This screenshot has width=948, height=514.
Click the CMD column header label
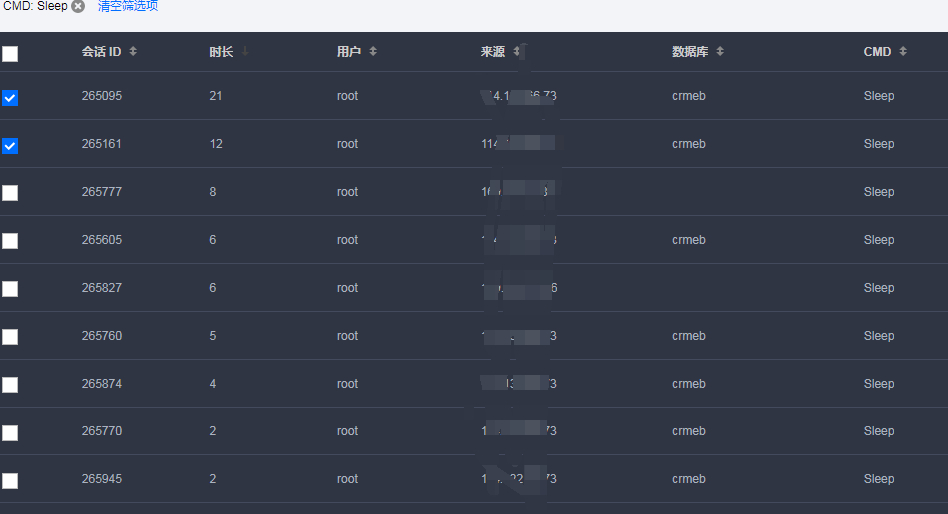point(877,52)
